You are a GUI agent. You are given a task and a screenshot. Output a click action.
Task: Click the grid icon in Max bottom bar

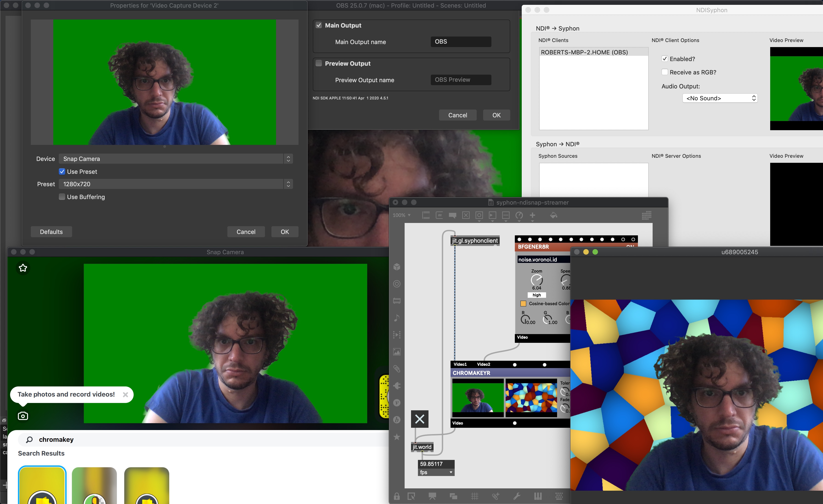point(475,496)
